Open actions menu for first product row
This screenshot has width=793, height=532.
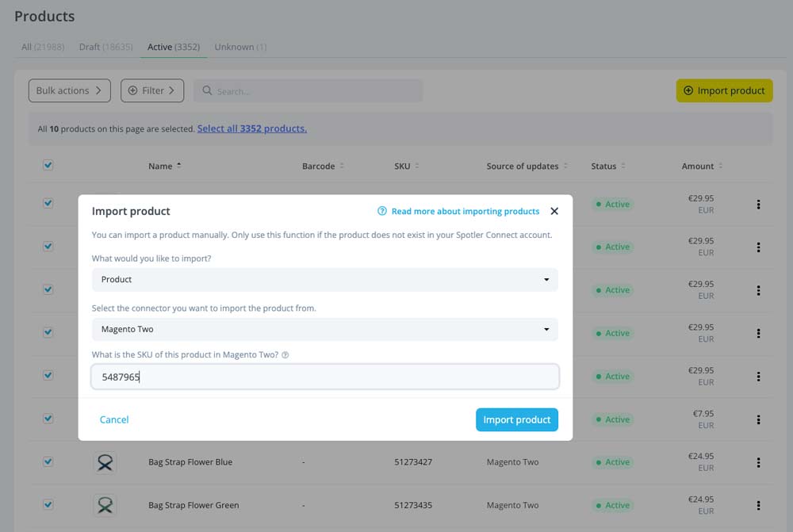[x=758, y=205]
